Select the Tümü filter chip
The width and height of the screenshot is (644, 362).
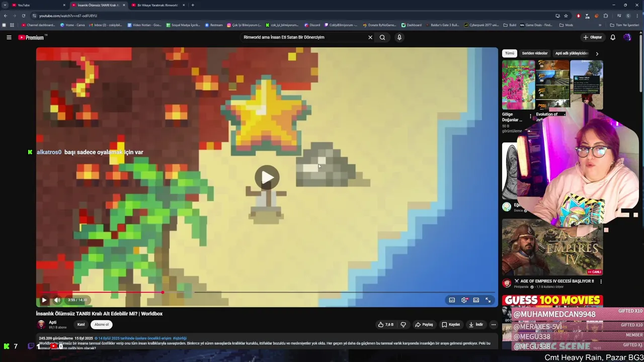[510, 53]
